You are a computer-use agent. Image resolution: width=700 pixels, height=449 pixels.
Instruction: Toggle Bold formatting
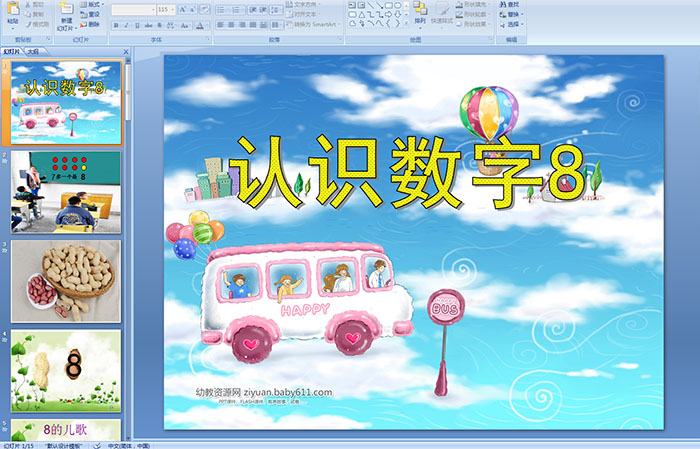coord(116,25)
